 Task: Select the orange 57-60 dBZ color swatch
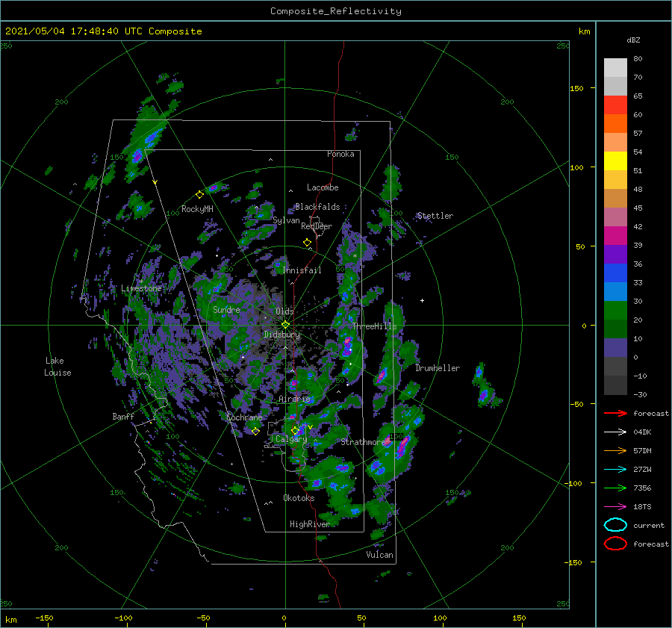(x=615, y=124)
